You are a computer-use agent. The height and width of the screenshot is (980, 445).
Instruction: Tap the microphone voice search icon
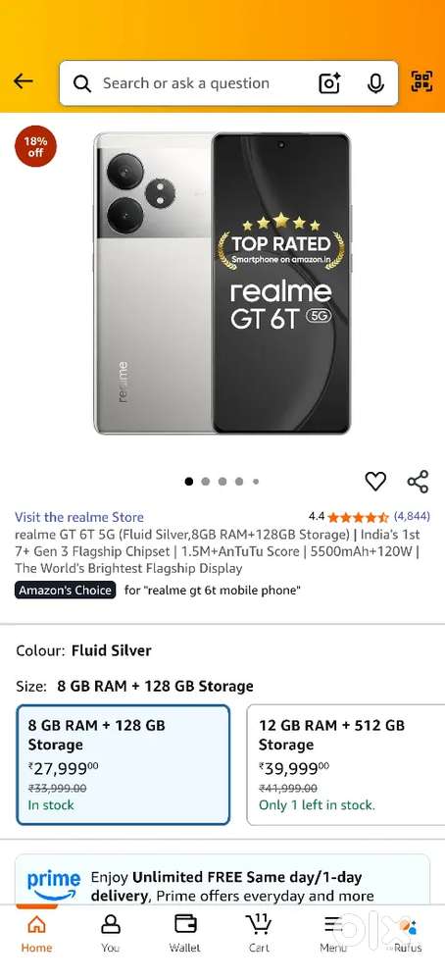pyautogui.click(x=375, y=83)
